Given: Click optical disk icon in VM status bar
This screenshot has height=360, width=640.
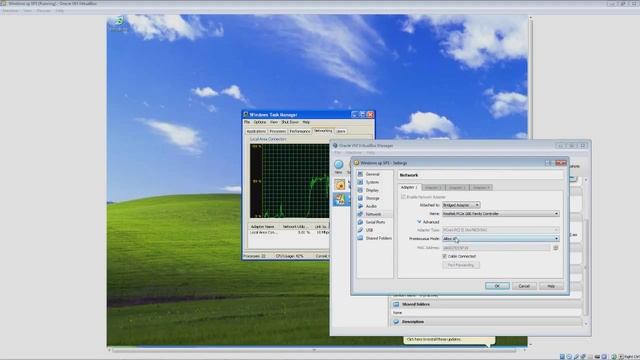Looking at the screenshot, I should pos(569,357).
